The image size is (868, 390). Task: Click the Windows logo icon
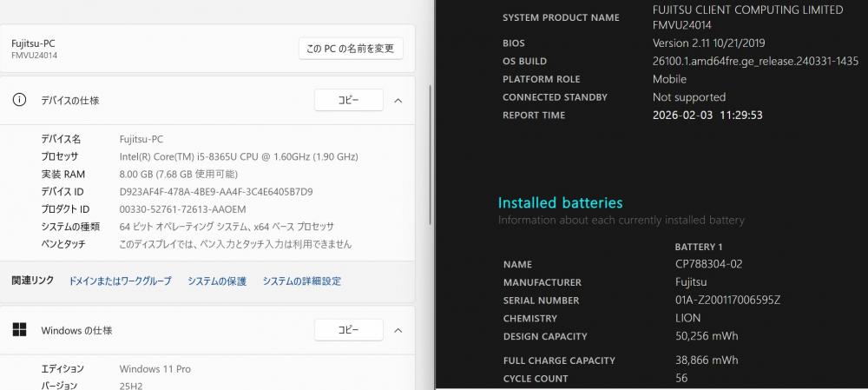(x=19, y=329)
